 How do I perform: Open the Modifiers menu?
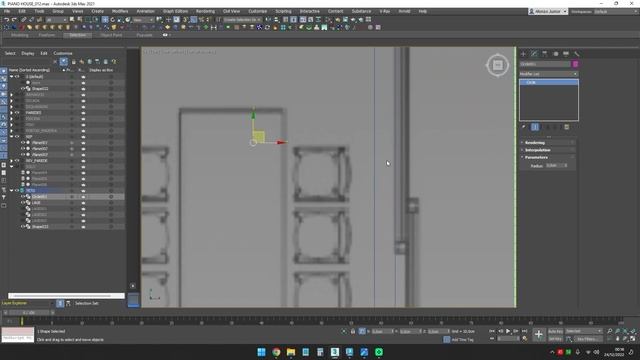coord(120,11)
